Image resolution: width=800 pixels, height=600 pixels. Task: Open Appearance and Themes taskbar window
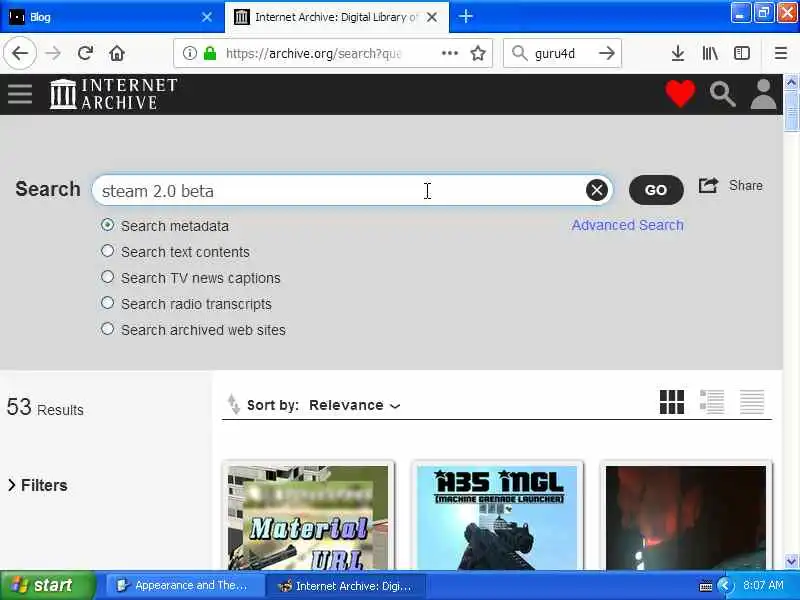184,585
